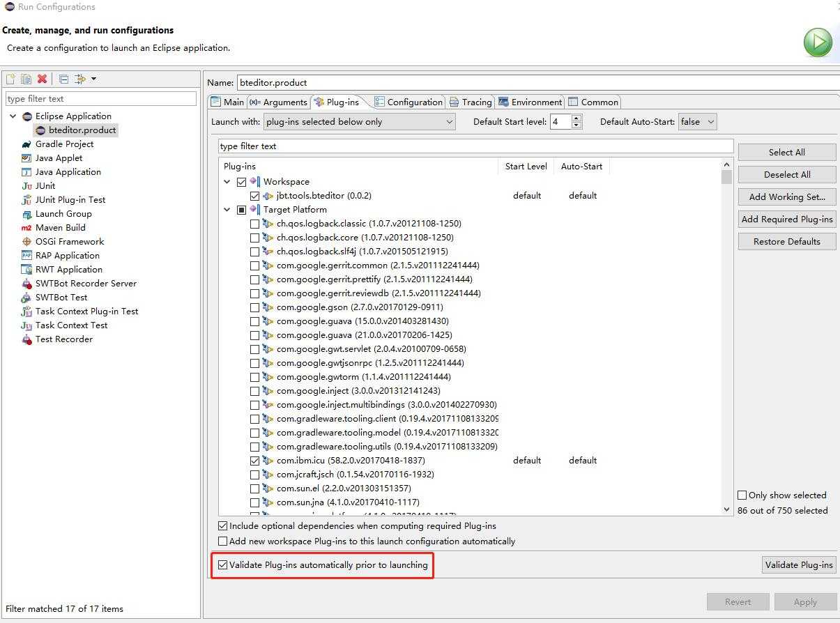Select Task Context Plug-in Test entry
Viewport: 840px width, 623px height.
pyautogui.click(x=86, y=311)
